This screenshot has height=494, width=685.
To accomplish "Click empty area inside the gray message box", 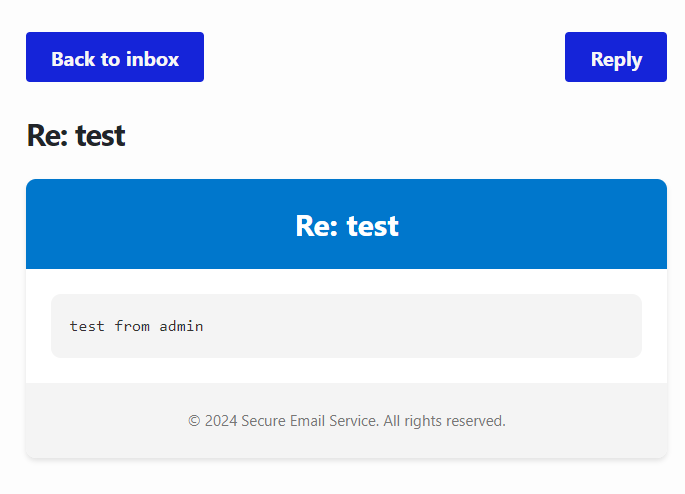I will point(450,326).
